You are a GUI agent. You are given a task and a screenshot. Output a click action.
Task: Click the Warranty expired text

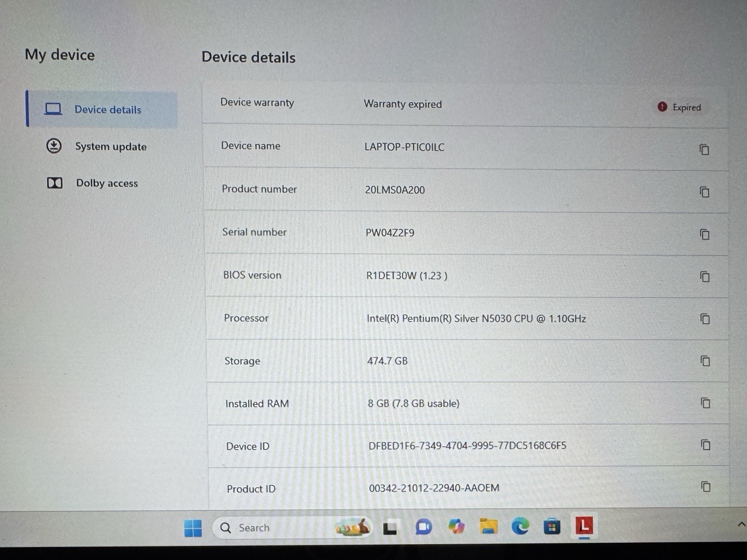(403, 104)
